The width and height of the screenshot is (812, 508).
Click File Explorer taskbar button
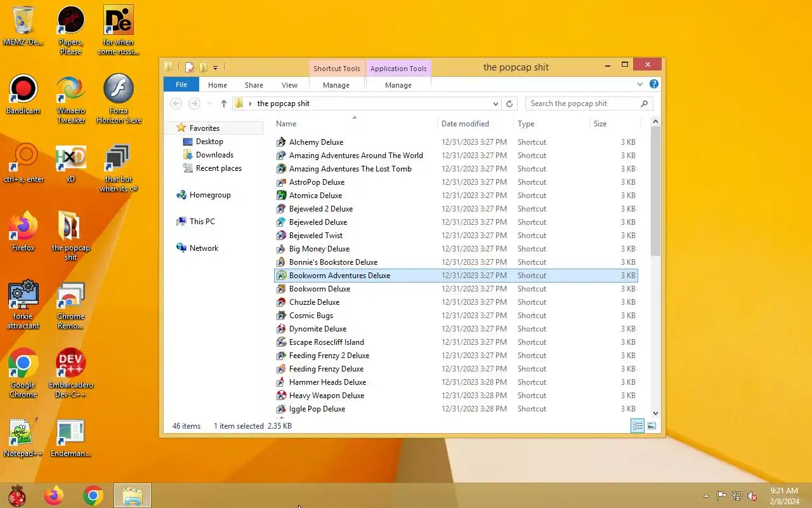click(x=133, y=495)
